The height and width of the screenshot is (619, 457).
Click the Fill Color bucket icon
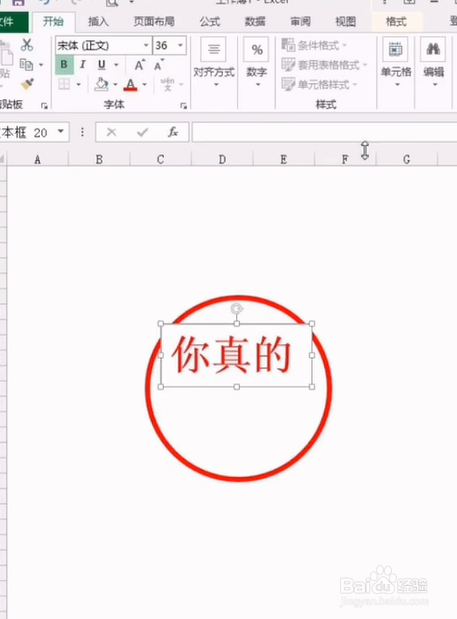point(101,84)
